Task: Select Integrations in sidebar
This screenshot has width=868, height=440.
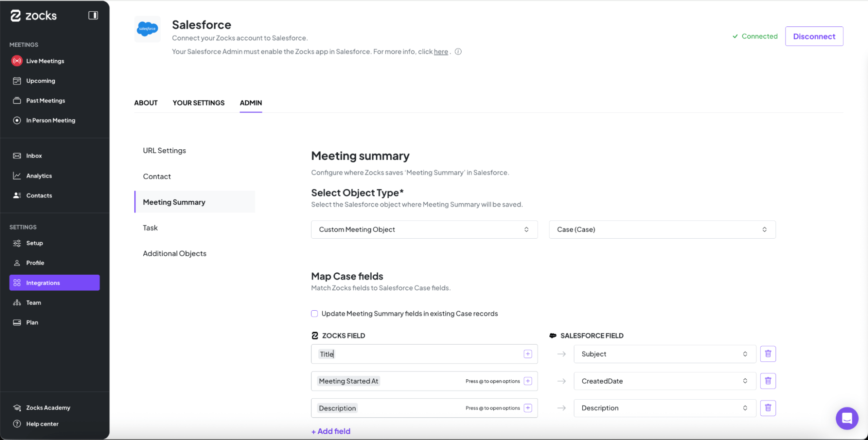Action: [x=54, y=282]
